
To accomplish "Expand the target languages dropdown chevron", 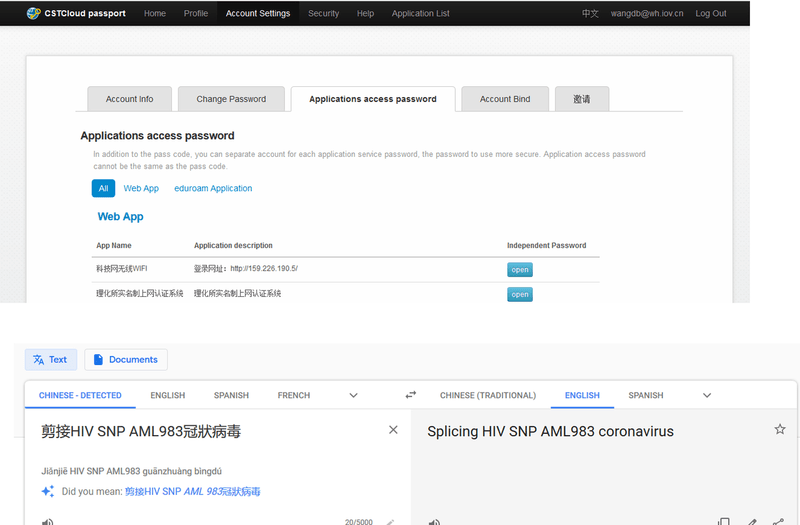I will point(707,395).
